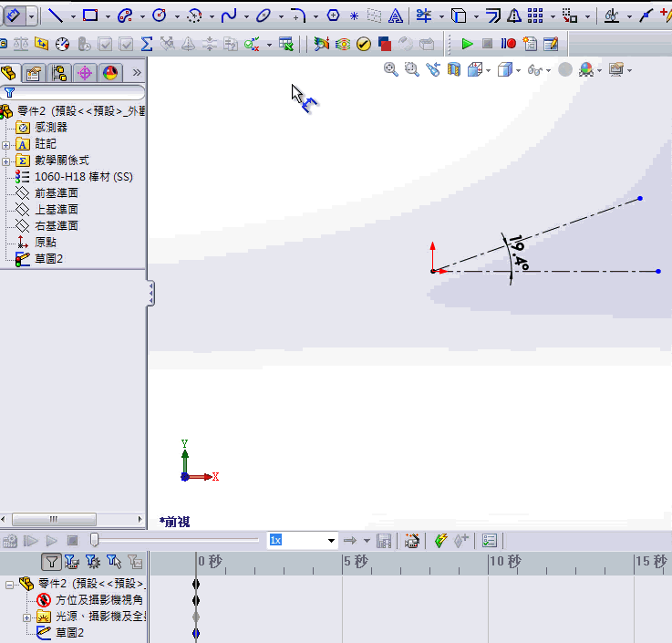Toggle the Filter Animated button
The image size is (672, 643).
(71, 562)
